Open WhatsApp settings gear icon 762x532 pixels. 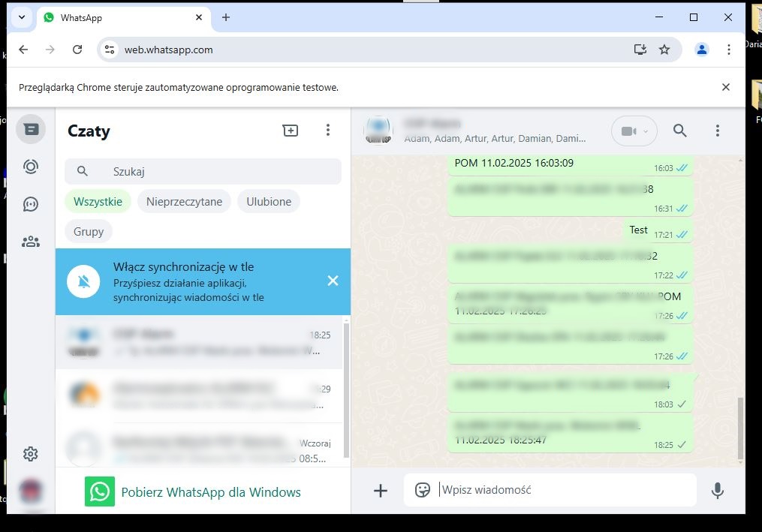pyautogui.click(x=31, y=454)
